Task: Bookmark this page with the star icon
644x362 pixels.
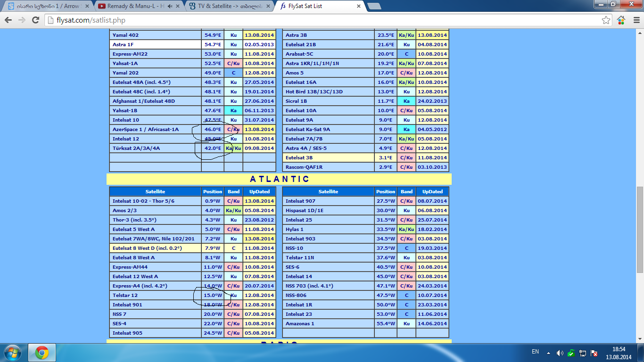Action: 606,20
